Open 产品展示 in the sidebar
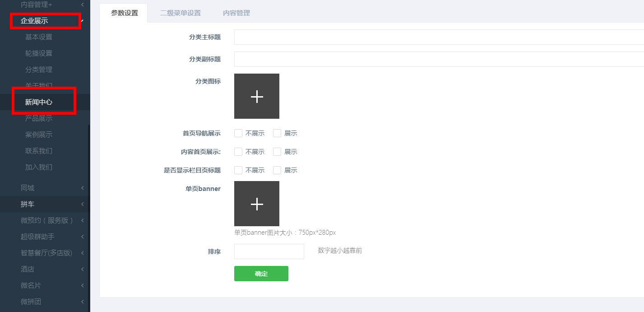This screenshot has width=644, height=312. click(39, 118)
